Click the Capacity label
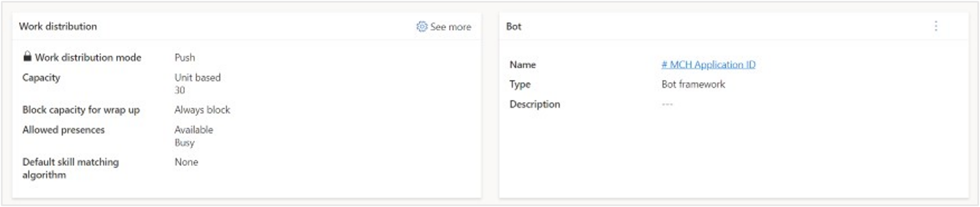Image resolution: width=980 pixels, height=207 pixels. pos(41,78)
